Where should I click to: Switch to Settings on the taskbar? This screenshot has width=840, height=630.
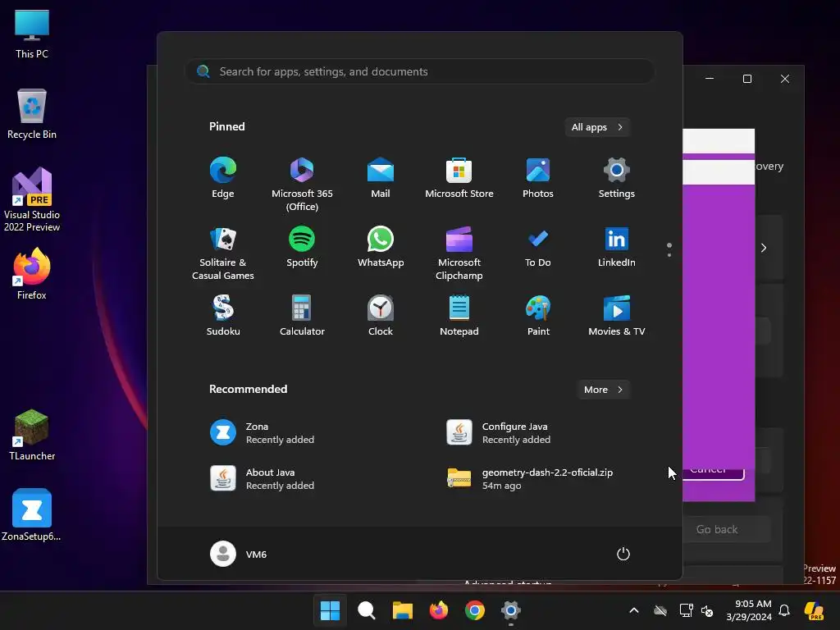511,610
